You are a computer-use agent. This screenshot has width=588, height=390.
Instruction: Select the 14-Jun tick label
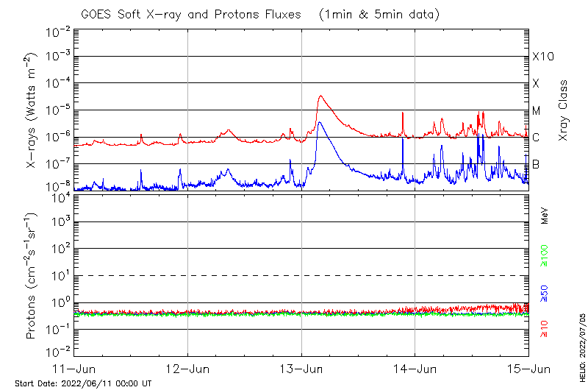coord(415,368)
